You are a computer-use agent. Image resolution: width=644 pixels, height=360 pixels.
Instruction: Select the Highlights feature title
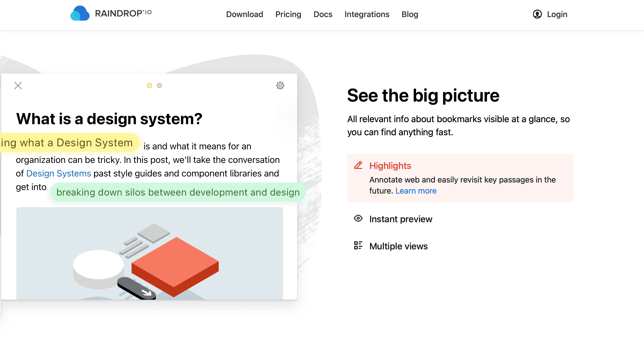coord(390,166)
